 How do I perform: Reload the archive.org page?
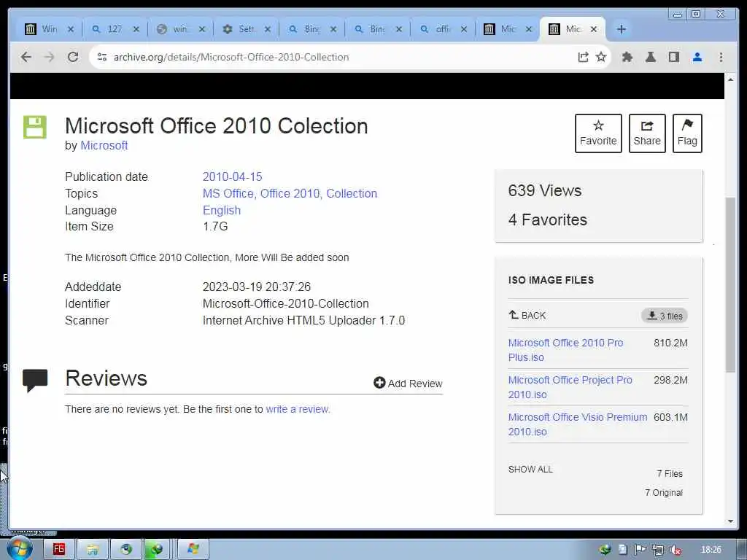(x=72, y=57)
